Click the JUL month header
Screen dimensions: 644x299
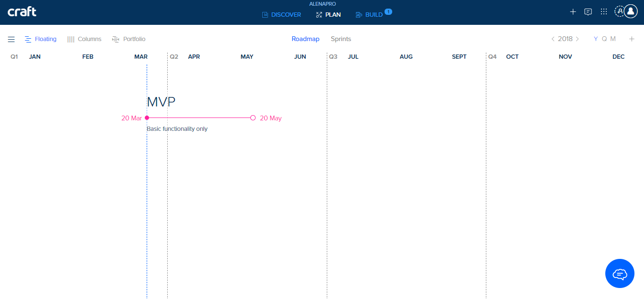[x=353, y=57]
